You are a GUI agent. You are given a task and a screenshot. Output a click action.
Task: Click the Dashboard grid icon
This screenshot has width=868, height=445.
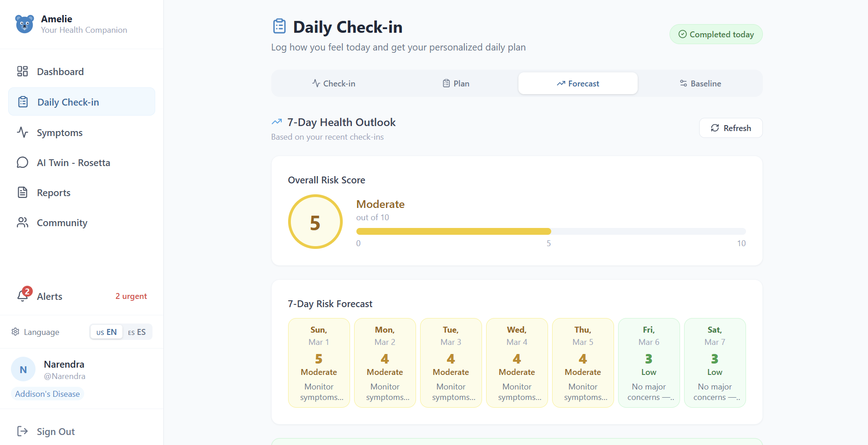22,71
